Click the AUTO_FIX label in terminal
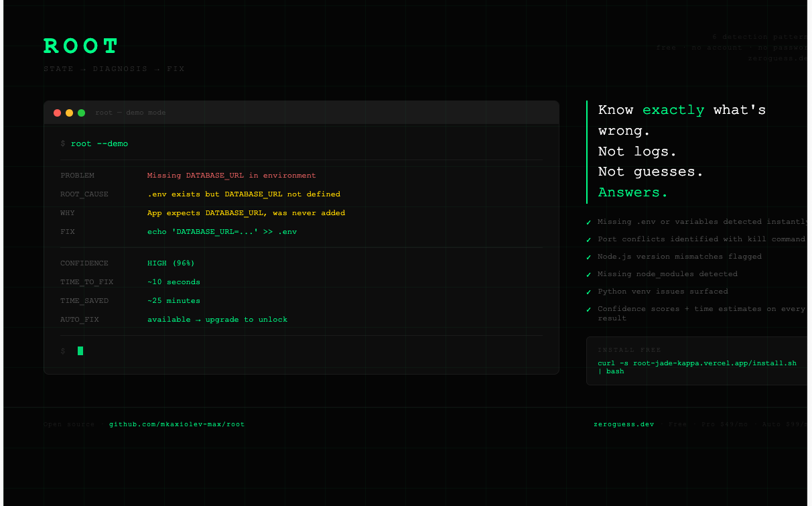This screenshot has width=812, height=506. coord(80,320)
